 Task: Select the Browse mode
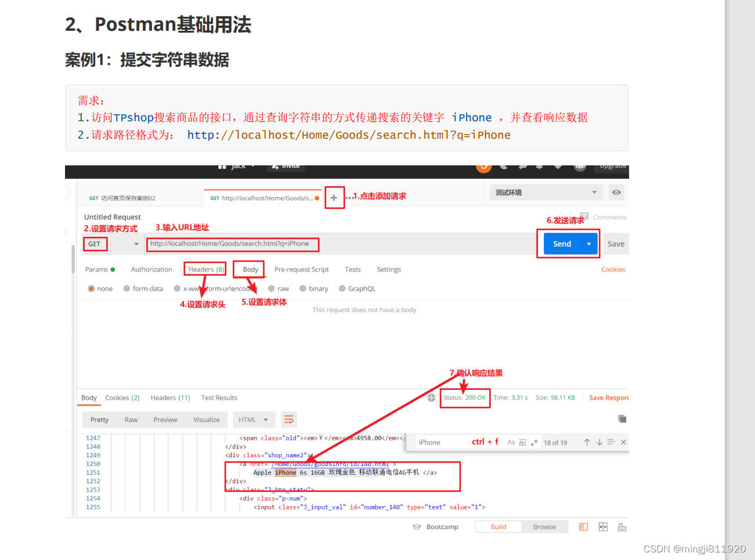click(x=544, y=527)
